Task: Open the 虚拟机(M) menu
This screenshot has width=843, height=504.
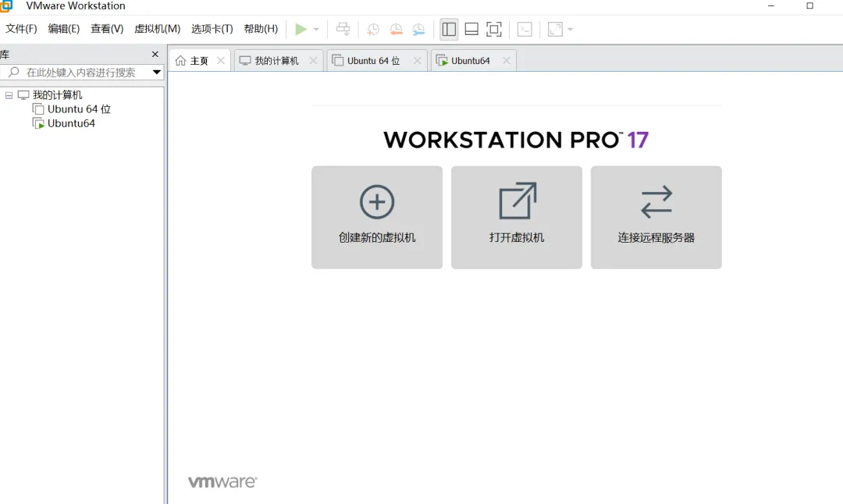Action: point(157,29)
